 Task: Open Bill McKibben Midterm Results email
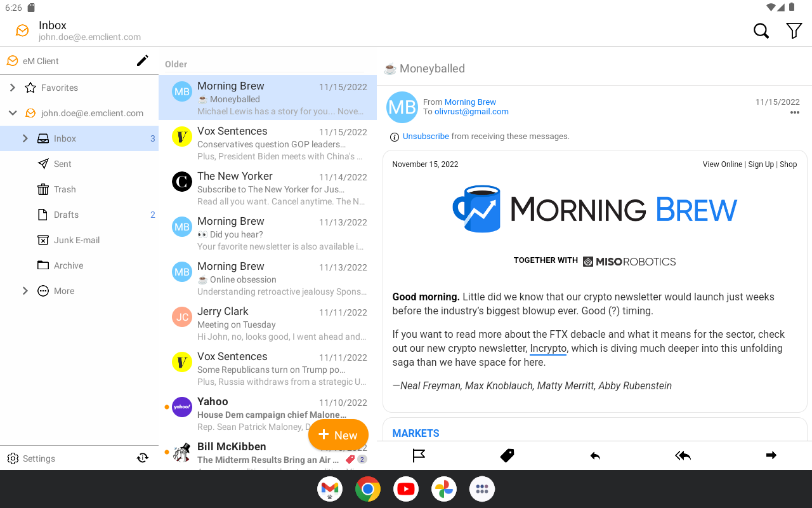pos(268,453)
